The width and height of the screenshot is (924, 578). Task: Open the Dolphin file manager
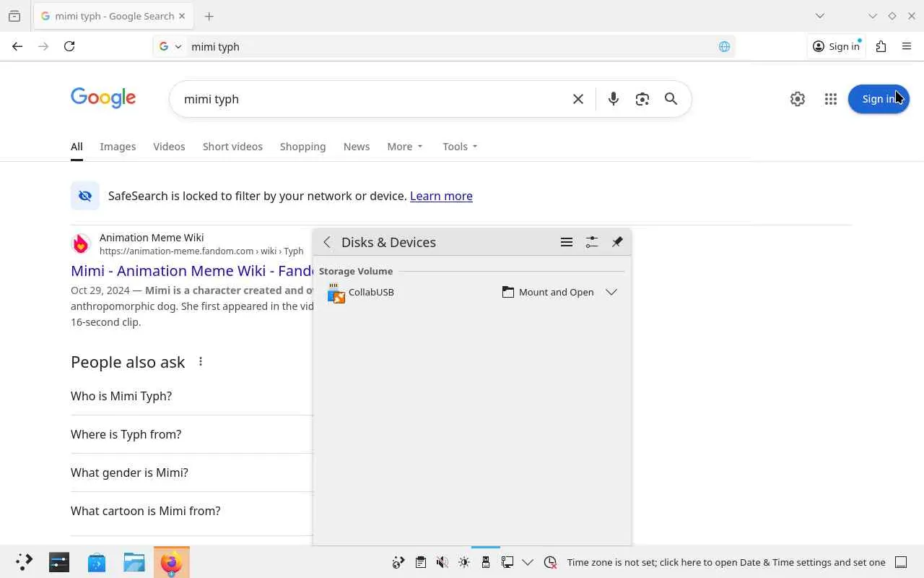[134, 562]
